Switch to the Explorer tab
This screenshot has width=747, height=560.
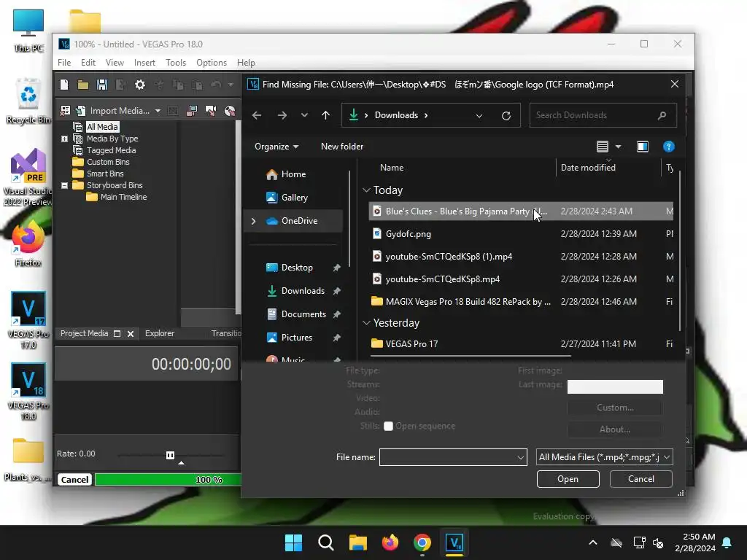(x=160, y=334)
